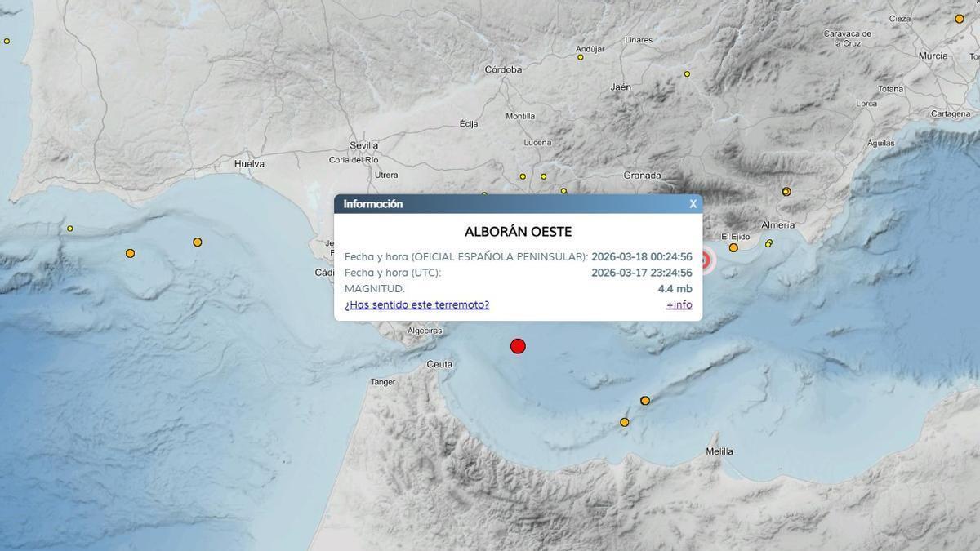Click the lower earthquake dot near Melilla

[x=625, y=423]
